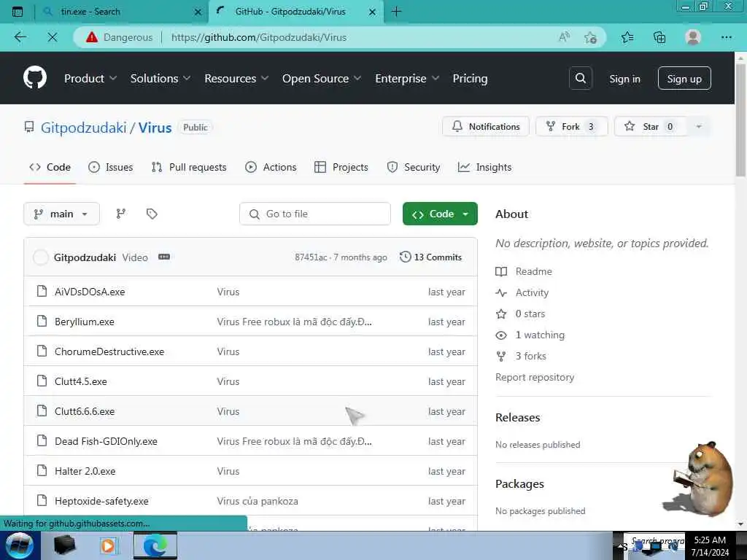Select the Actions tab
Screen dimensions: 747x560
(271, 167)
